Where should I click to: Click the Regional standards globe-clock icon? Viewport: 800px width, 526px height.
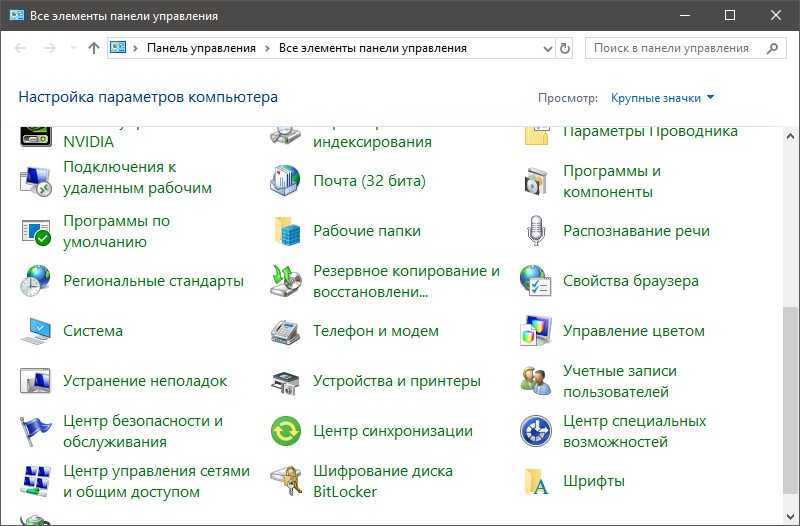36,281
